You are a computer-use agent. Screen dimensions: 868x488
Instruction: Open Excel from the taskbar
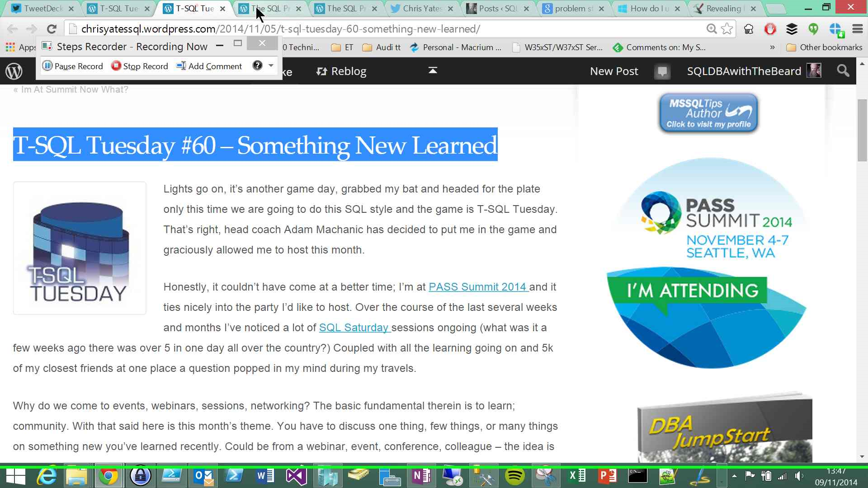(x=577, y=476)
